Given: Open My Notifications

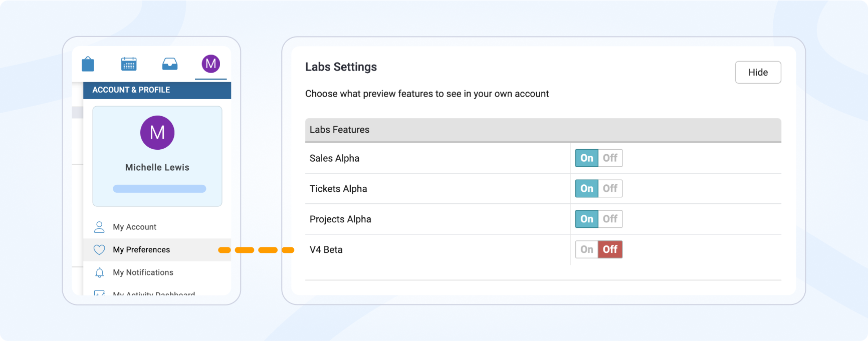Looking at the screenshot, I should 143,272.
